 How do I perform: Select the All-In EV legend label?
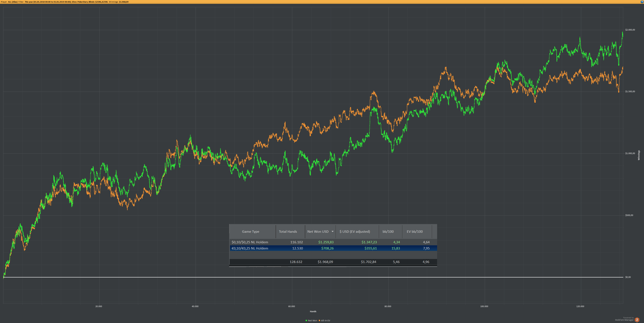(326, 320)
